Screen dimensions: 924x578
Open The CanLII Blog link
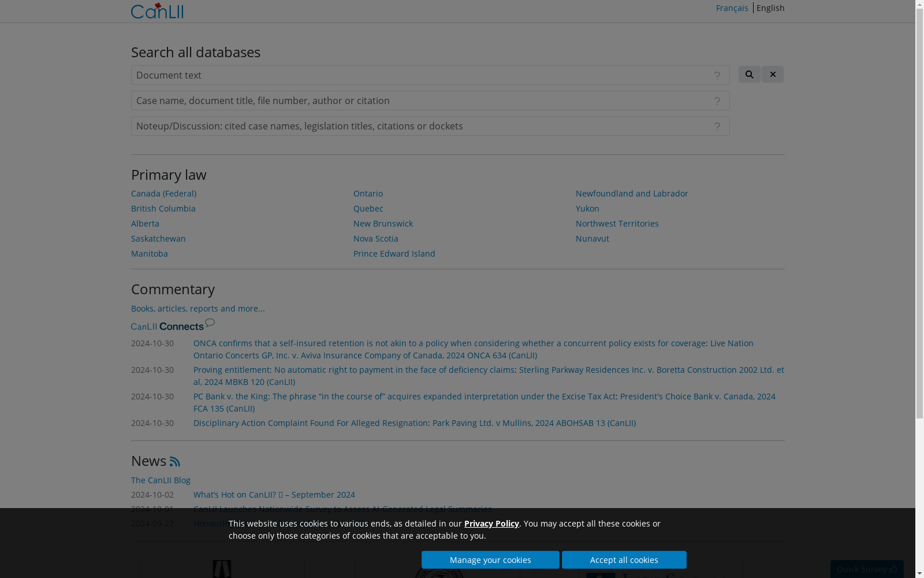(x=161, y=480)
